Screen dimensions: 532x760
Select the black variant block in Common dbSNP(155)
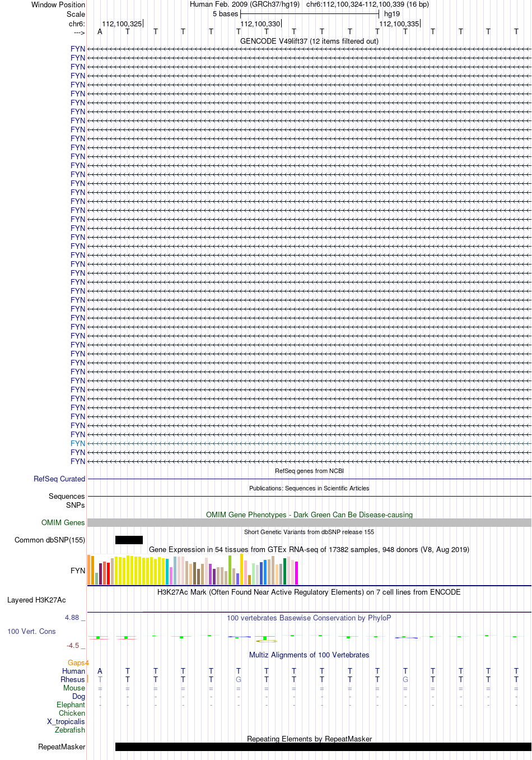[129, 540]
